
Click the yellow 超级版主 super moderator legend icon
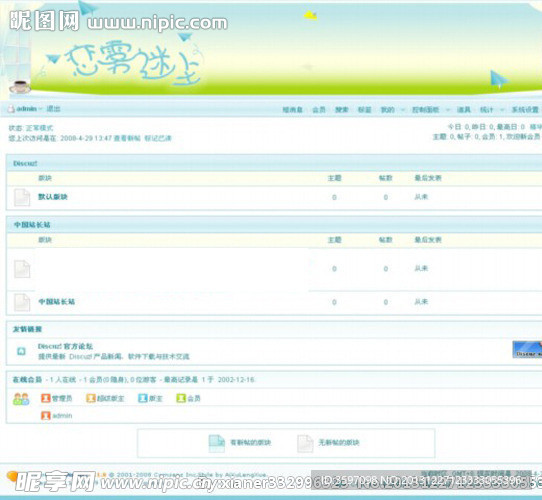(x=91, y=398)
